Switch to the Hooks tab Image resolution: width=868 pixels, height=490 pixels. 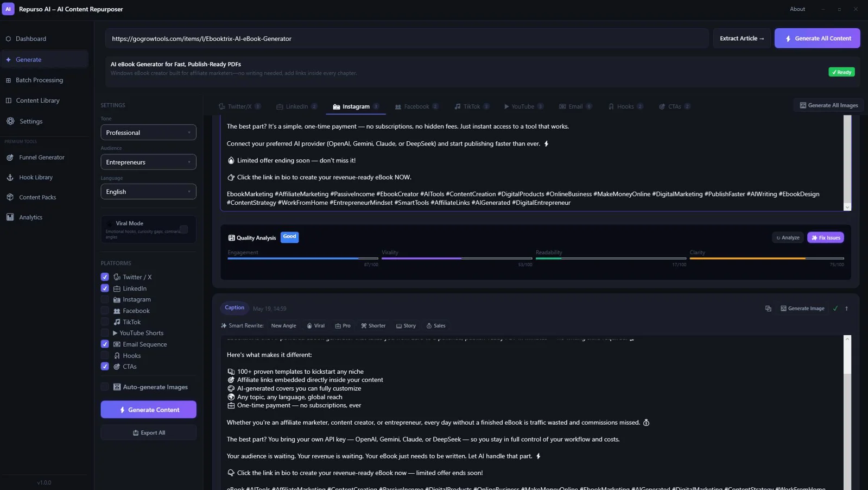[625, 106]
